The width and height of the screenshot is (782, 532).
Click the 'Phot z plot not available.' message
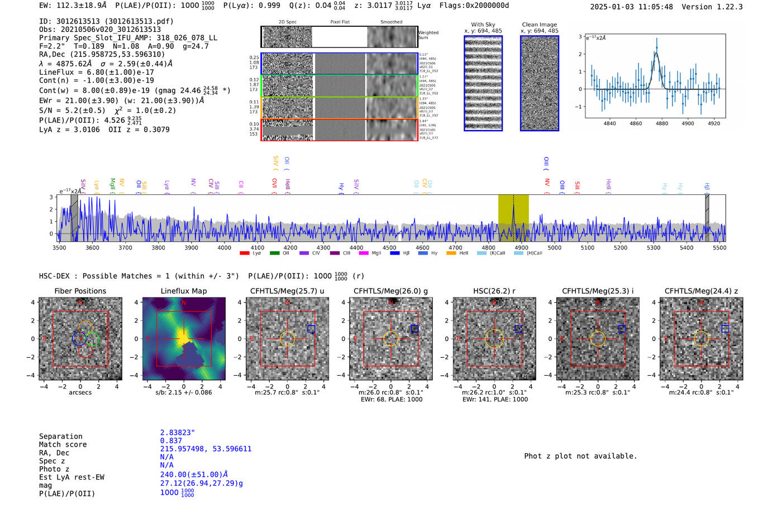580,456
